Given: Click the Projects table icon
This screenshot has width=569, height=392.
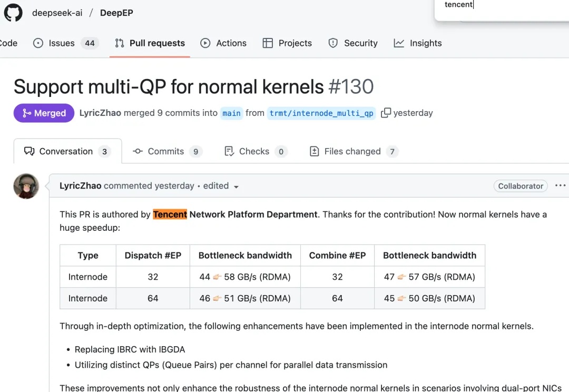Looking at the screenshot, I should (x=268, y=43).
